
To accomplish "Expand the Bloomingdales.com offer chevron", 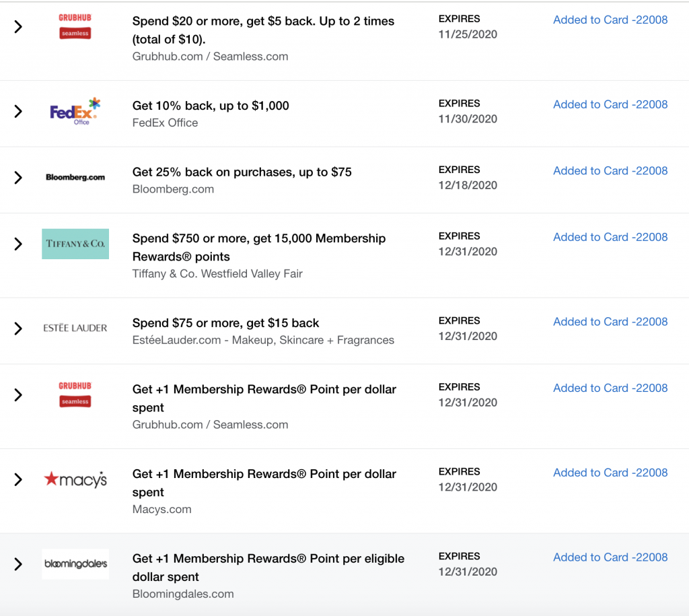I will click(18, 564).
